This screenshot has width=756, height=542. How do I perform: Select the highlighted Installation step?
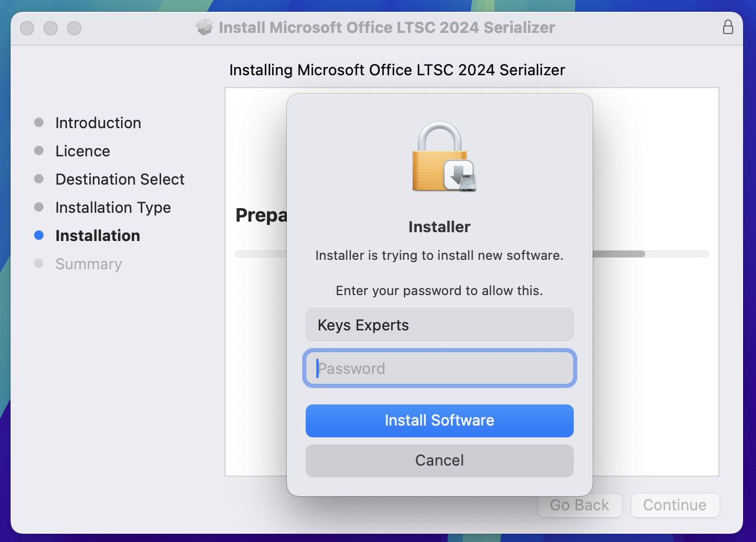tap(98, 236)
